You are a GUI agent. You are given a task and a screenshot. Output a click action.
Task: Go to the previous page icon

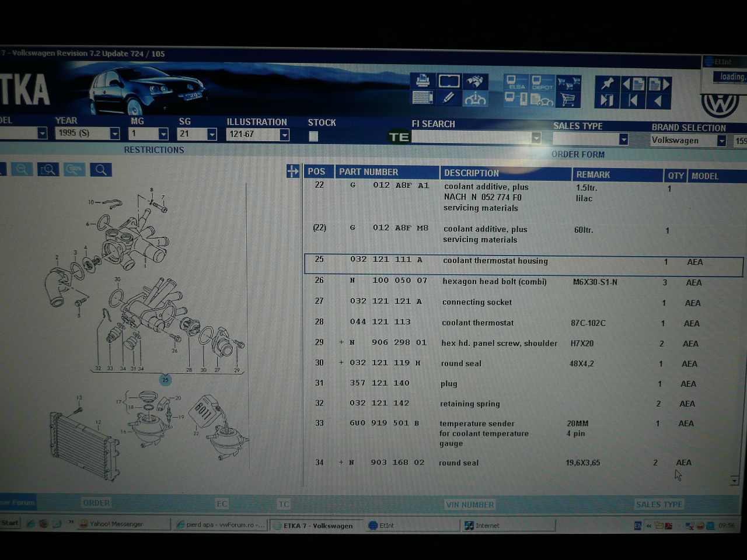click(633, 84)
